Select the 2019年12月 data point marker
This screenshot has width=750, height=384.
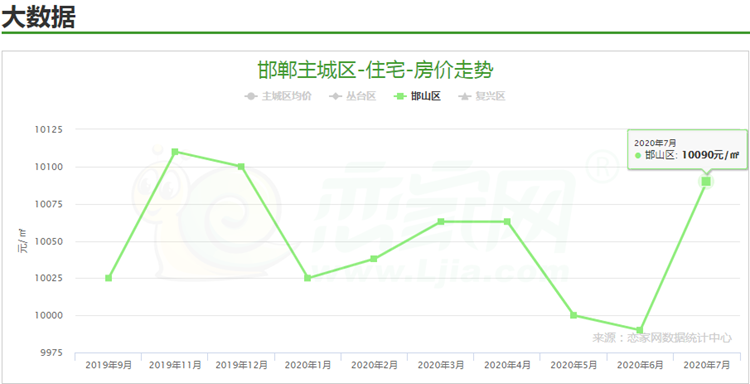241,166
